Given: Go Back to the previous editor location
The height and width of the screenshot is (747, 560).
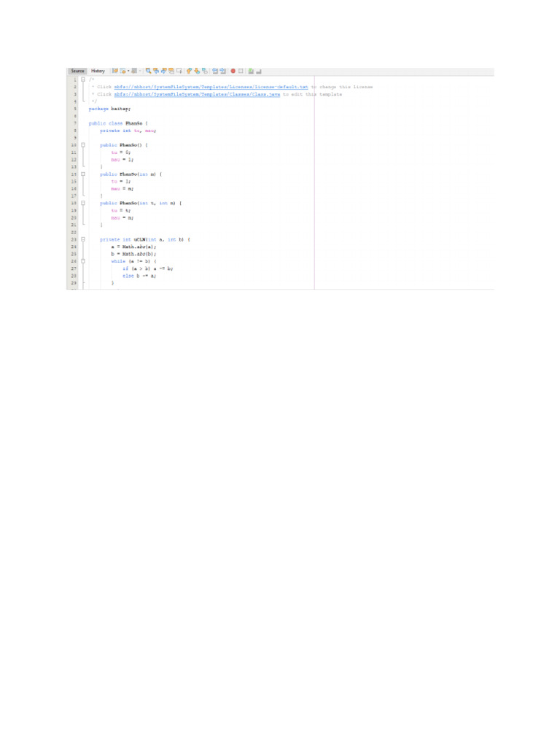Looking at the screenshot, I should click(x=122, y=71).
